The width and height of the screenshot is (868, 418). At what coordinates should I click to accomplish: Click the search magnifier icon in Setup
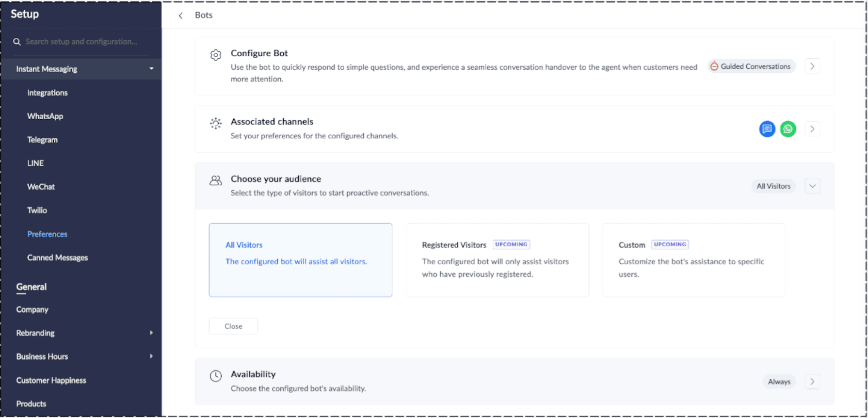(x=17, y=42)
